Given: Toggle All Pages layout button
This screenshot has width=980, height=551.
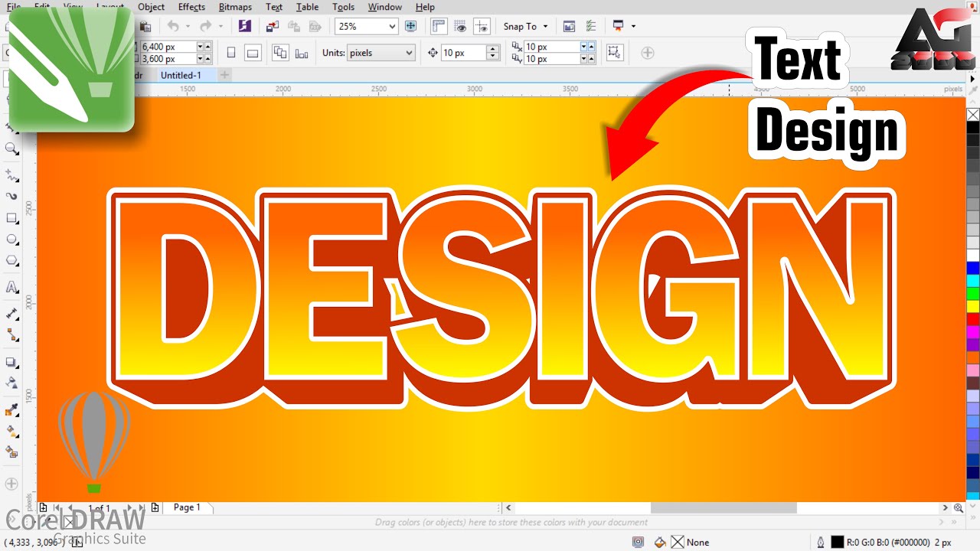Looking at the screenshot, I should tap(280, 53).
